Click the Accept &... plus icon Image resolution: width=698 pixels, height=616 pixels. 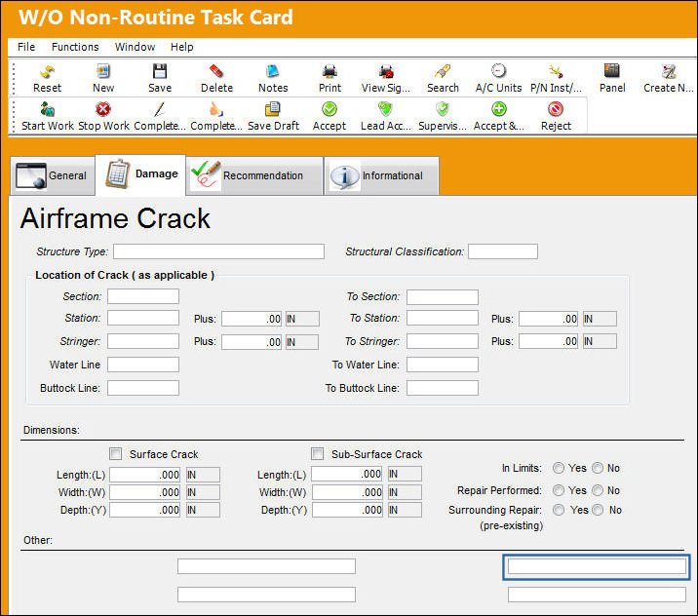point(499,109)
